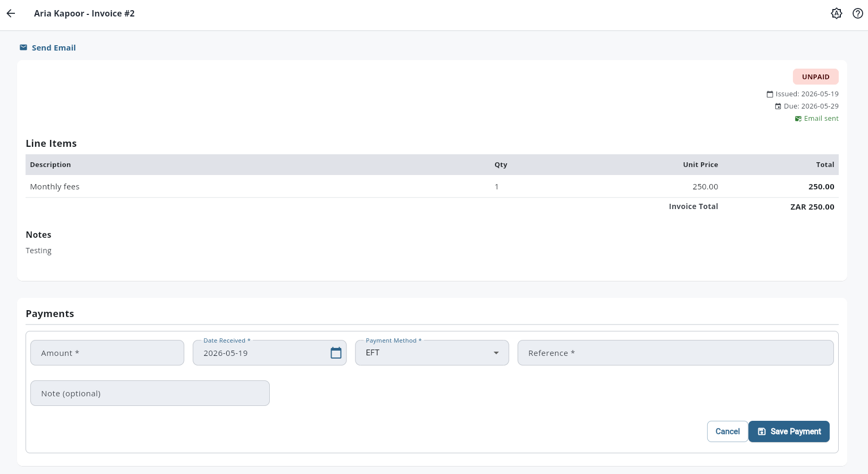Click the Description column header
Viewport: 868px width, 474px height.
(x=51, y=165)
